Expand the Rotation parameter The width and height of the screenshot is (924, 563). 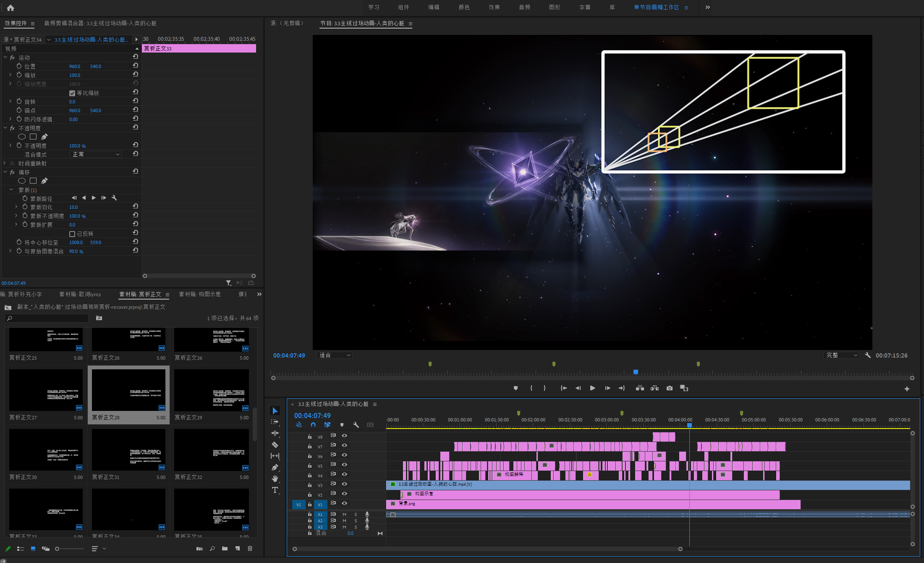(10, 101)
